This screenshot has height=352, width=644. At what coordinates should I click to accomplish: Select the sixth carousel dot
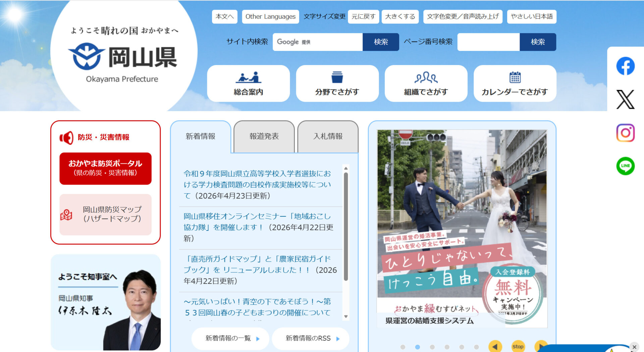pyautogui.click(x=476, y=347)
